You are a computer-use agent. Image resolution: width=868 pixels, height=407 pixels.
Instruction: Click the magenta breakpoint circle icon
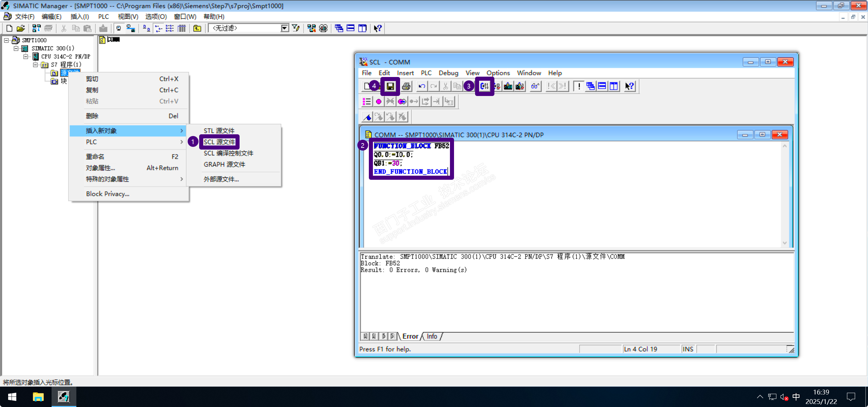[379, 101]
